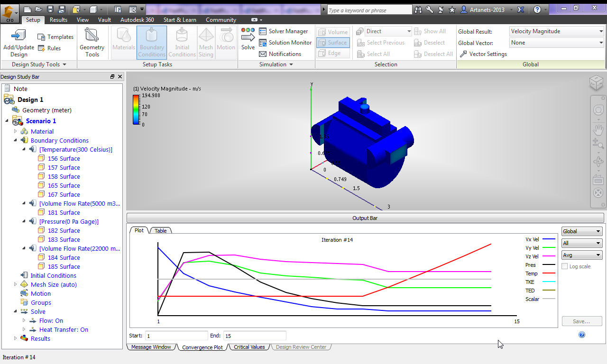607x364 pixels.
Task: Toggle Edge selection mode
Action: coord(333,53)
